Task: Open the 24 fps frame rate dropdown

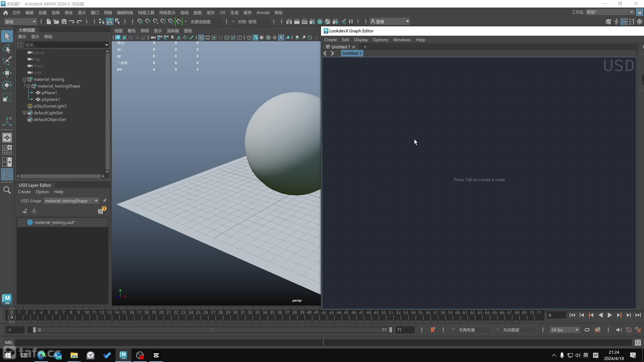Action: (565, 330)
